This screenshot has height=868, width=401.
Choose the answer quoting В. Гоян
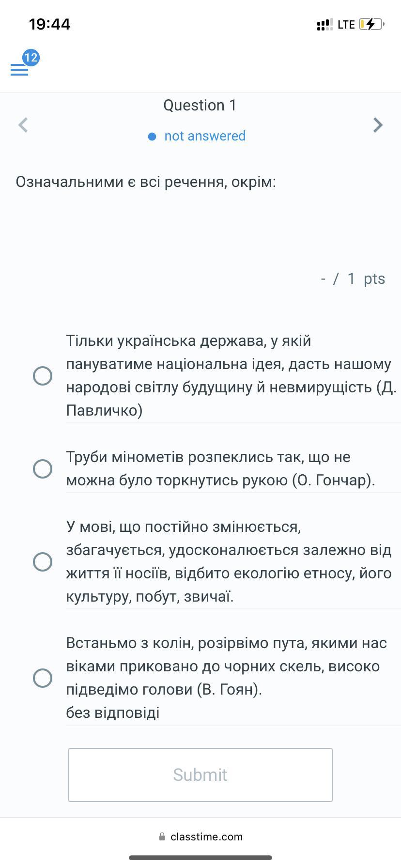click(43, 678)
